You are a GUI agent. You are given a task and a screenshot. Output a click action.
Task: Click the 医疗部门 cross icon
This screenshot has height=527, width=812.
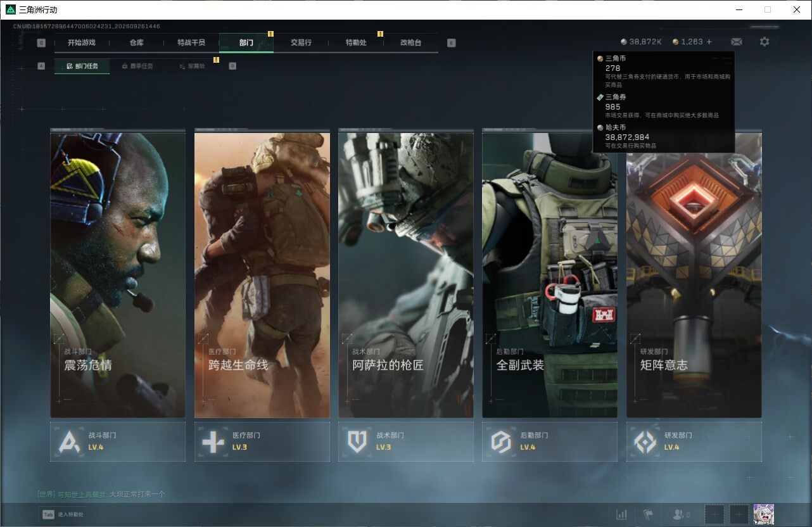pyautogui.click(x=213, y=441)
